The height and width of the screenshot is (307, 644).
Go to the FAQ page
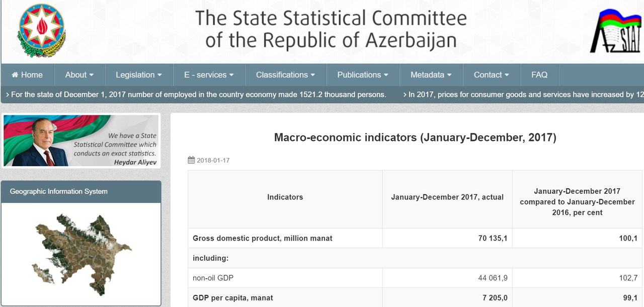(x=539, y=75)
